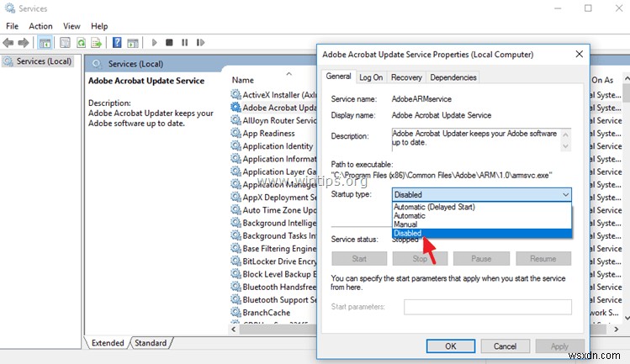Open the View menu
The width and height of the screenshot is (630, 364).
pyautogui.click(x=71, y=26)
